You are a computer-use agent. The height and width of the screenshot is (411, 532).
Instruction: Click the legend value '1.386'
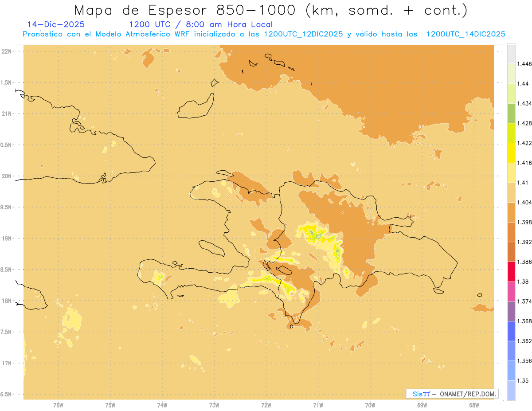tap(524, 262)
